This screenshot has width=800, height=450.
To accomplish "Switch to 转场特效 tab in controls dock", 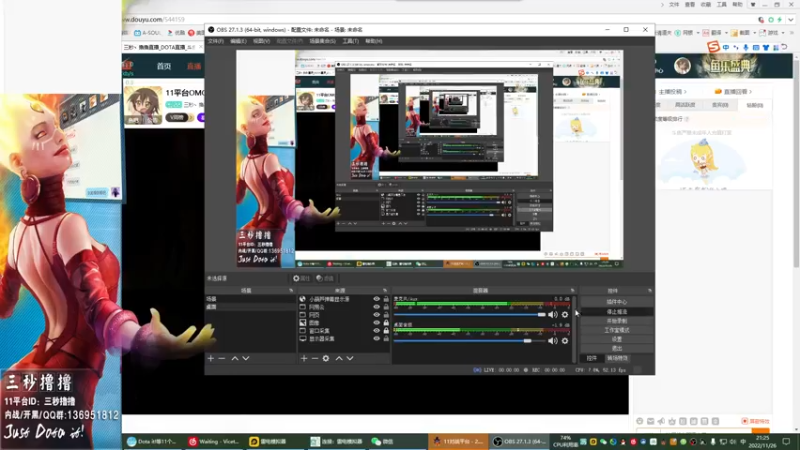I will coord(617,358).
